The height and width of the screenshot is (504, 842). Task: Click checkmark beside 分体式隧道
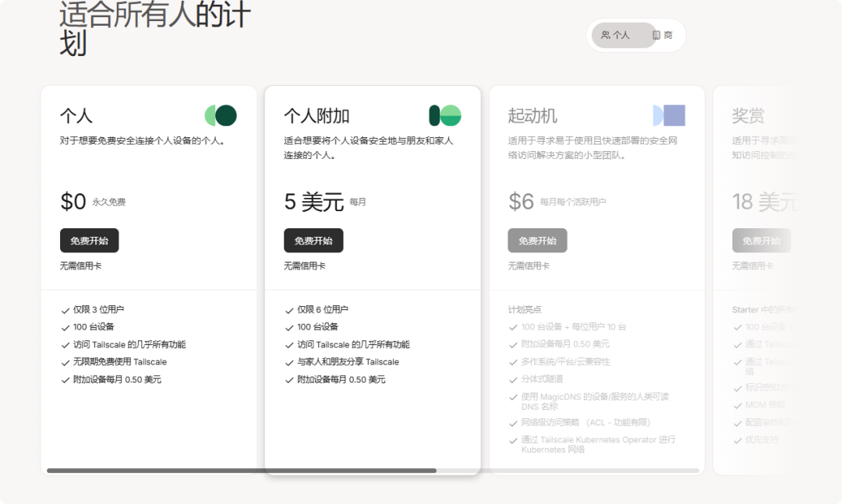[513, 379]
